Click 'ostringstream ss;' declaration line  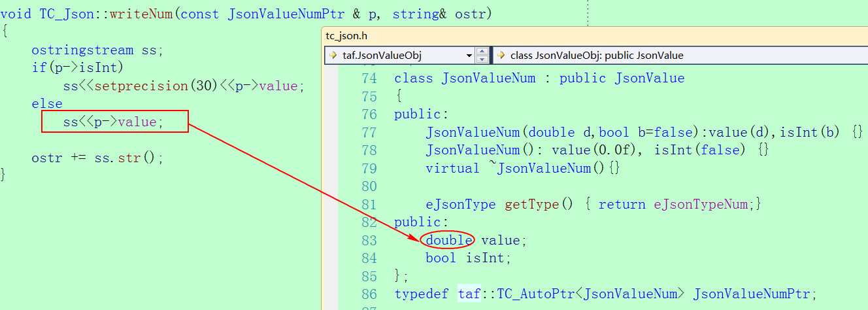[x=97, y=50]
